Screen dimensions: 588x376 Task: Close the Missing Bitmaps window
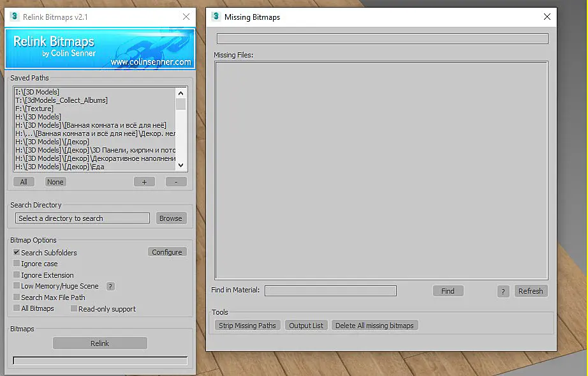[x=547, y=17]
